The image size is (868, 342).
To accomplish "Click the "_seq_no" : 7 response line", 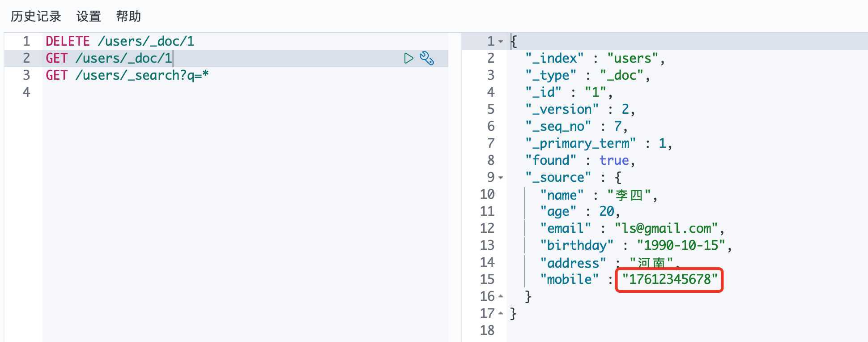I will coord(576,126).
